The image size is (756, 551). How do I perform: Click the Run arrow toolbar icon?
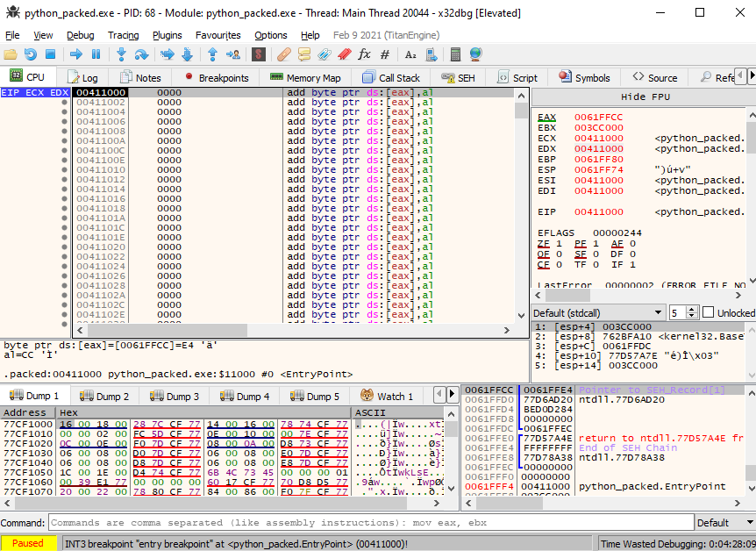[x=76, y=54]
